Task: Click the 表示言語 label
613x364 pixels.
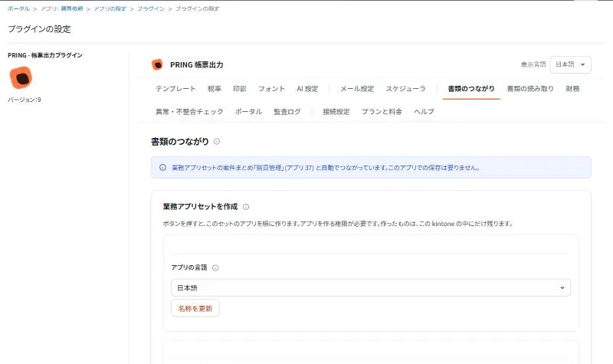Action: click(533, 64)
